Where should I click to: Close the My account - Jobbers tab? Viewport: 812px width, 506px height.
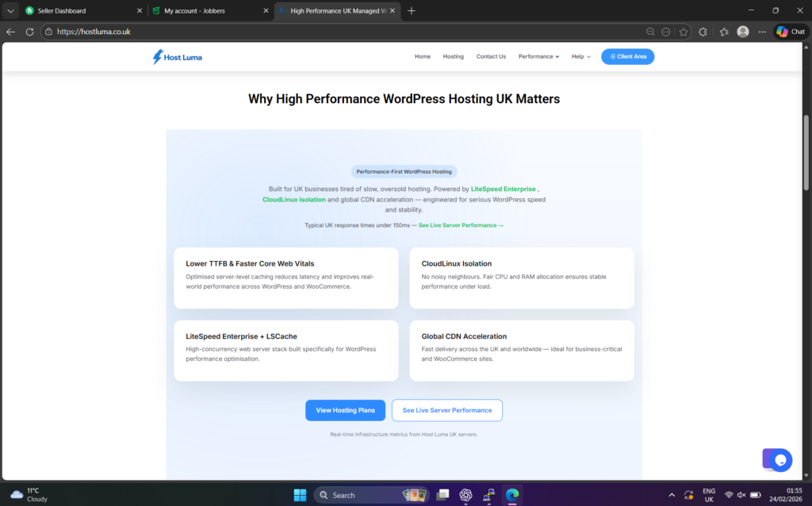(x=266, y=11)
